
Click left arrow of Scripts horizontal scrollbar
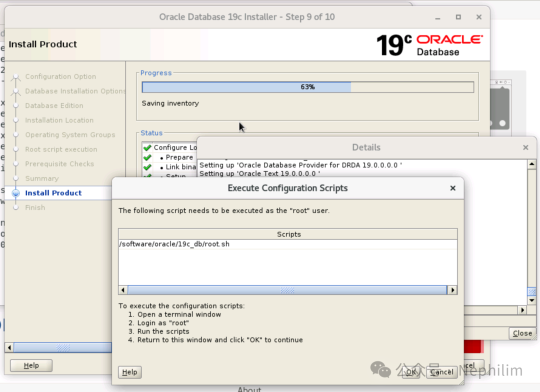(123, 290)
